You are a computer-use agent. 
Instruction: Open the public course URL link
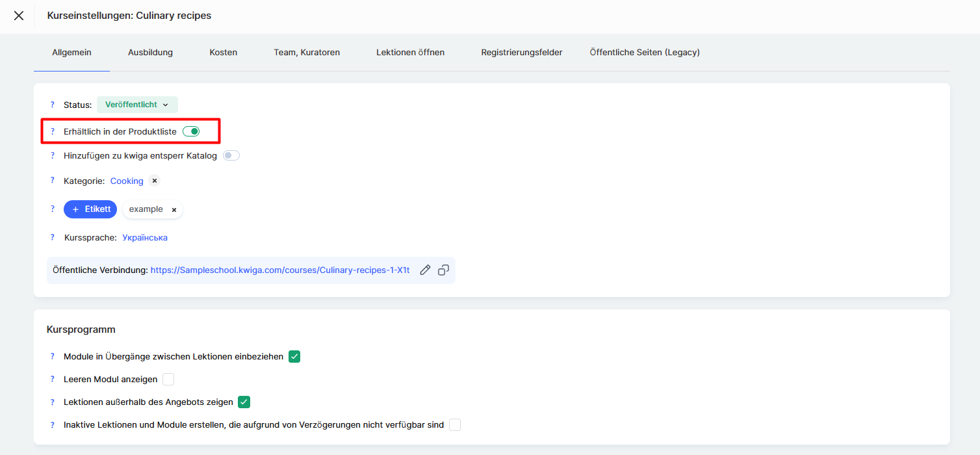click(280, 270)
